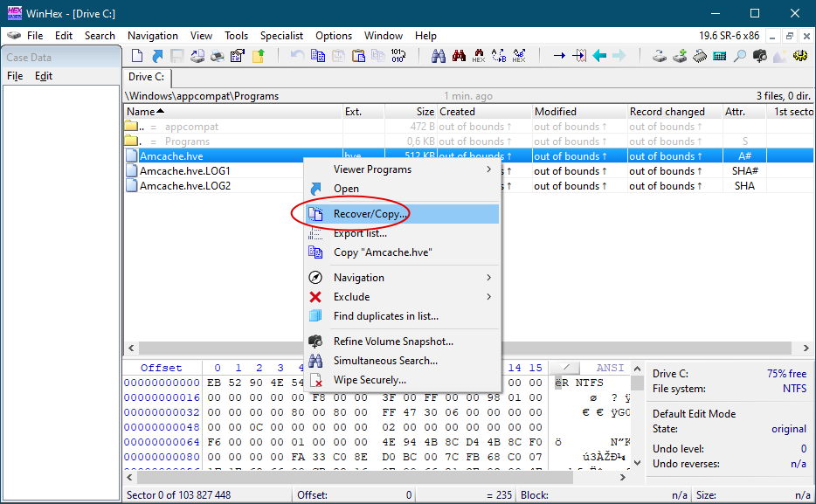The image size is (816, 504).
Task: Click the Open RAM memory chip icon
Action: [700, 56]
